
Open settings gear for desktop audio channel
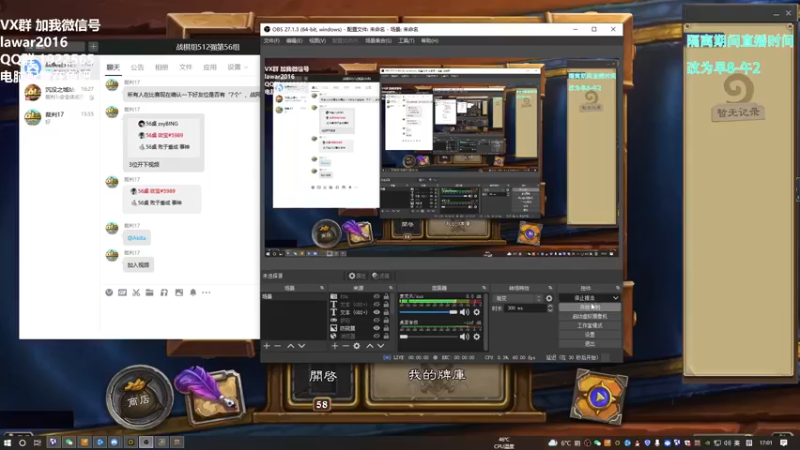pyautogui.click(x=477, y=337)
